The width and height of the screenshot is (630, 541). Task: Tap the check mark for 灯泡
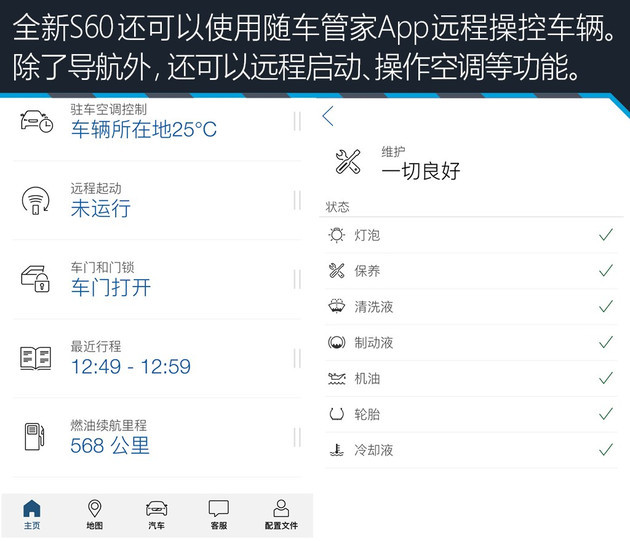coord(606,234)
